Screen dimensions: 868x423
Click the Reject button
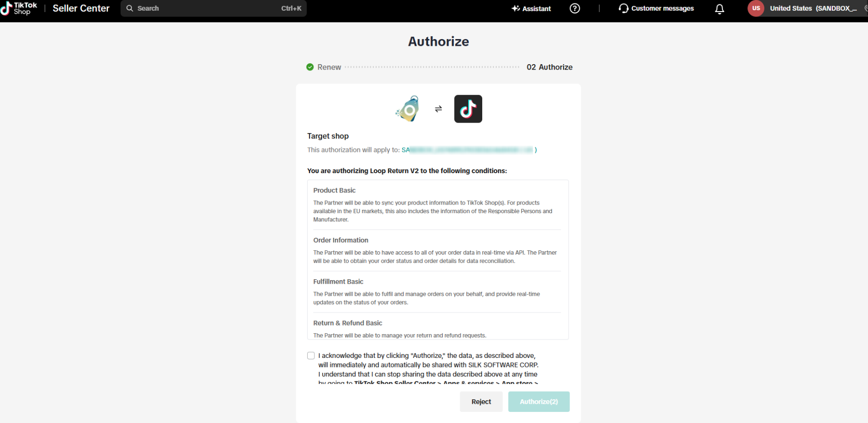481,401
